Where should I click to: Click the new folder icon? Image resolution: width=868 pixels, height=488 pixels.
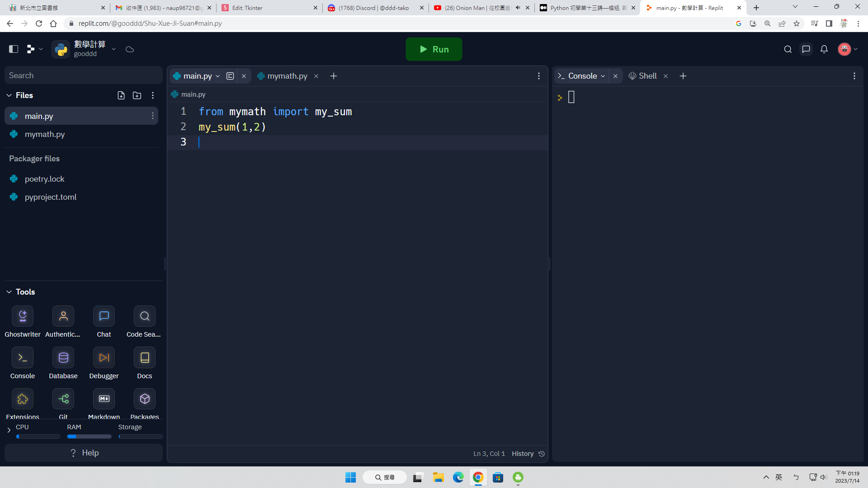tap(137, 95)
